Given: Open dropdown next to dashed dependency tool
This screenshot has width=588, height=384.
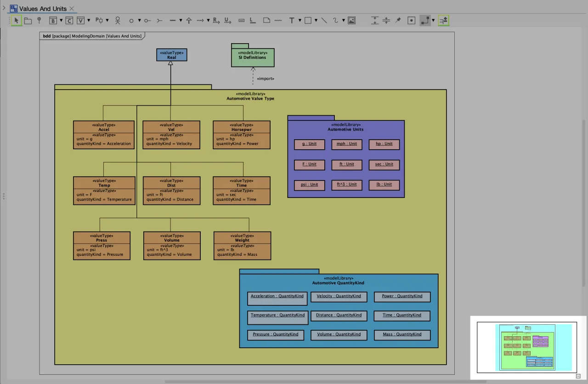Looking at the screenshot, I should [x=208, y=21].
